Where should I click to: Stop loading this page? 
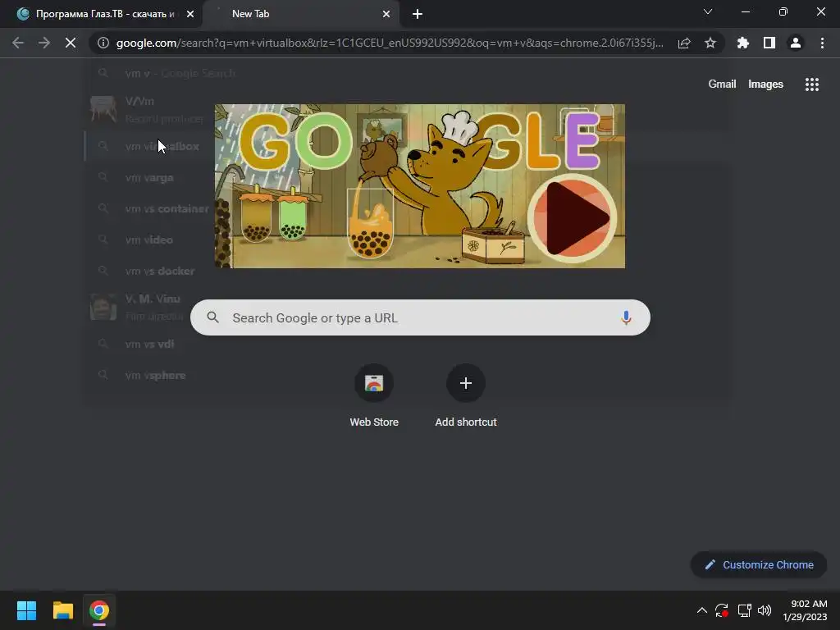pos(71,43)
